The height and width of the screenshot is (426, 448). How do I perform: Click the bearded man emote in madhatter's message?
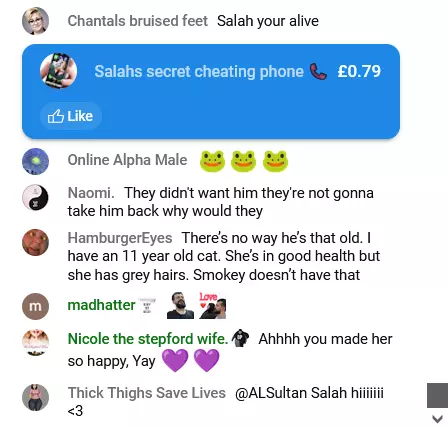point(180,305)
